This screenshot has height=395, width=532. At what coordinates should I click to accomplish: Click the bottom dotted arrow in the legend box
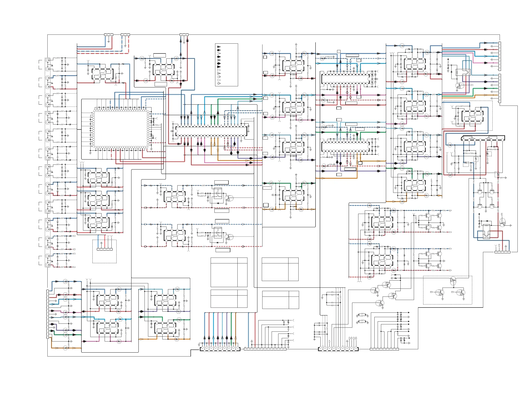[219, 84]
